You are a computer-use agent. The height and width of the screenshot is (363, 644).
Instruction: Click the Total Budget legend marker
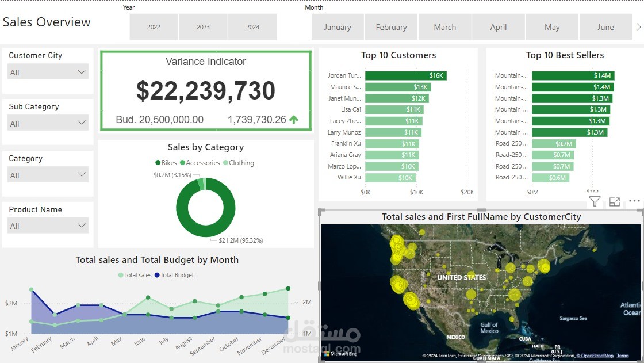[157, 275]
